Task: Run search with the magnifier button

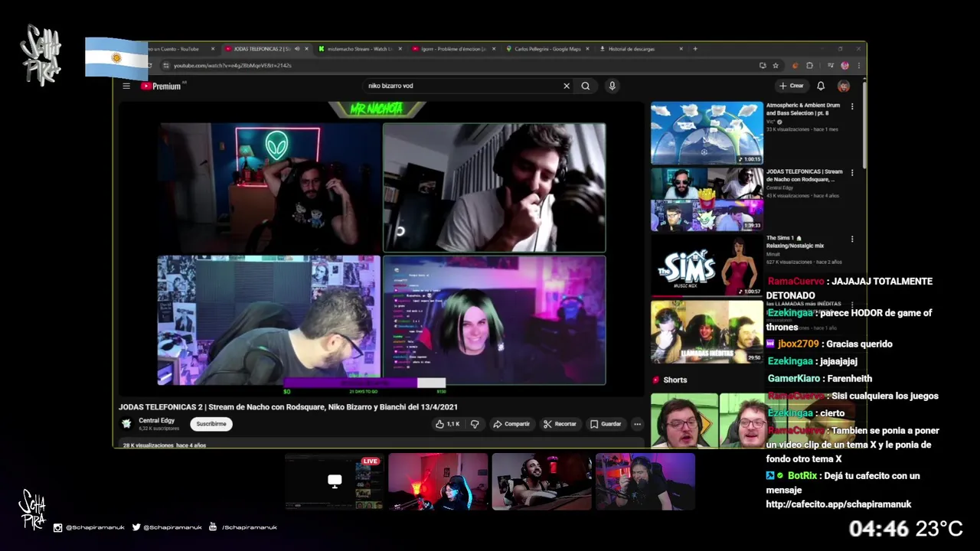Action: [586, 86]
